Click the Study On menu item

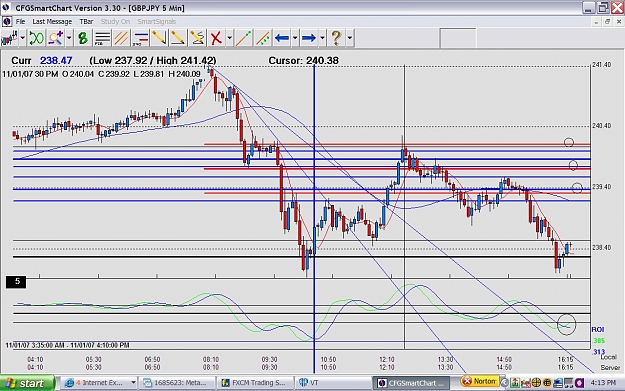tap(115, 22)
